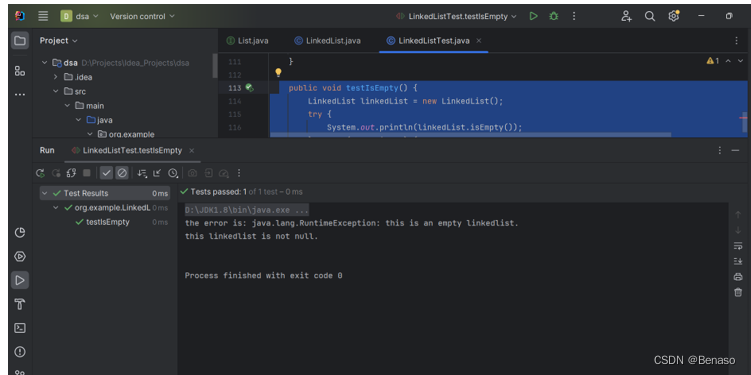This screenshot has height=375, width=751.
Task: Open the Version control dropdown
Action: pyautogui.click(x=142, y=16)
